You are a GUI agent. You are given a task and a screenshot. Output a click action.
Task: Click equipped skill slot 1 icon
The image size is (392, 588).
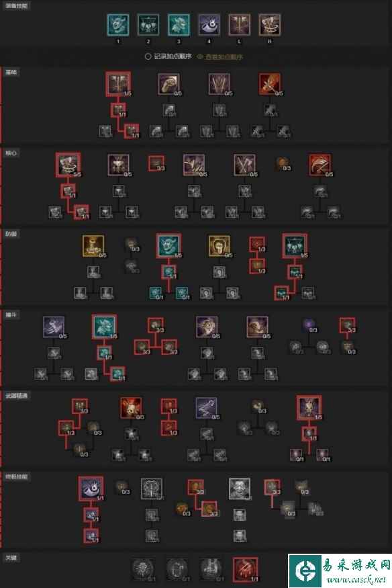[118, 25]
